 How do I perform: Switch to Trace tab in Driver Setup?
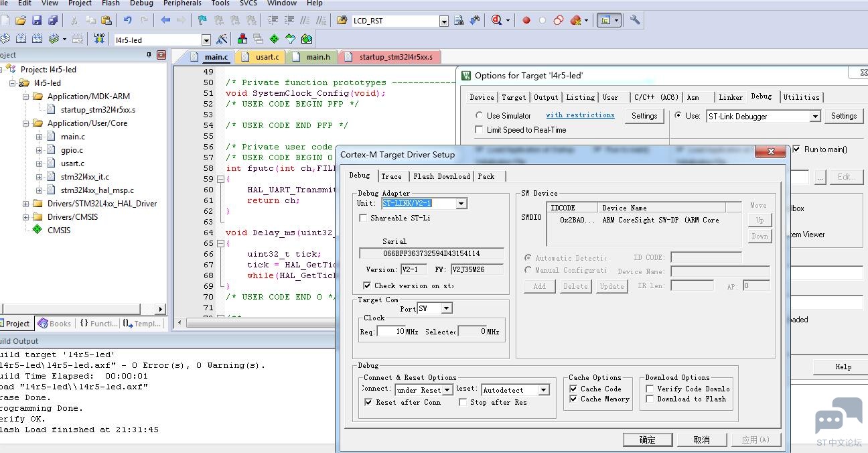point(392,176)
